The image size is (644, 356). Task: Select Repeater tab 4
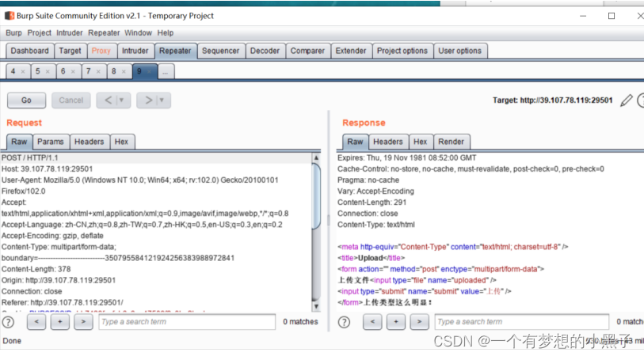(13, 72)
